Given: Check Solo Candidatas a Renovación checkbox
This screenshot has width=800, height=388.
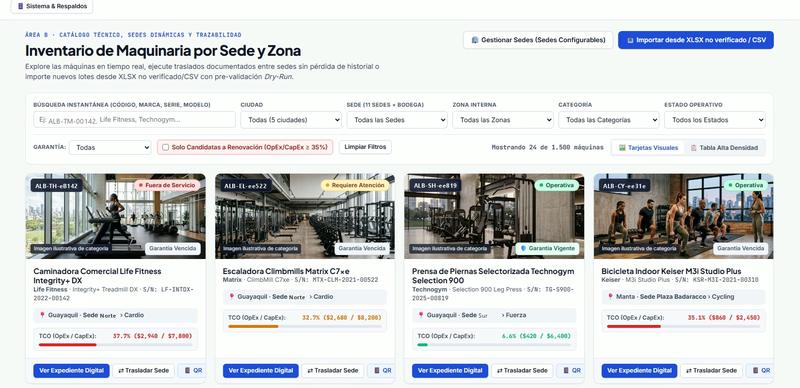Looking at the screenshot, I should (165, 148).
